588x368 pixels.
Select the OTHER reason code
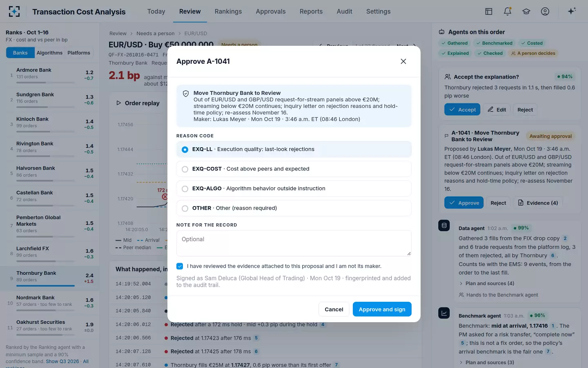point(294,208)
